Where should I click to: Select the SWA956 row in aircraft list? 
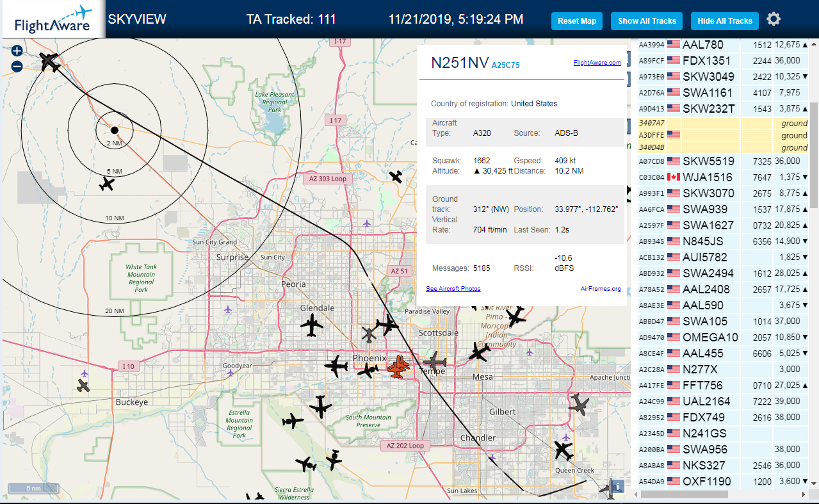tap(723, 450)
